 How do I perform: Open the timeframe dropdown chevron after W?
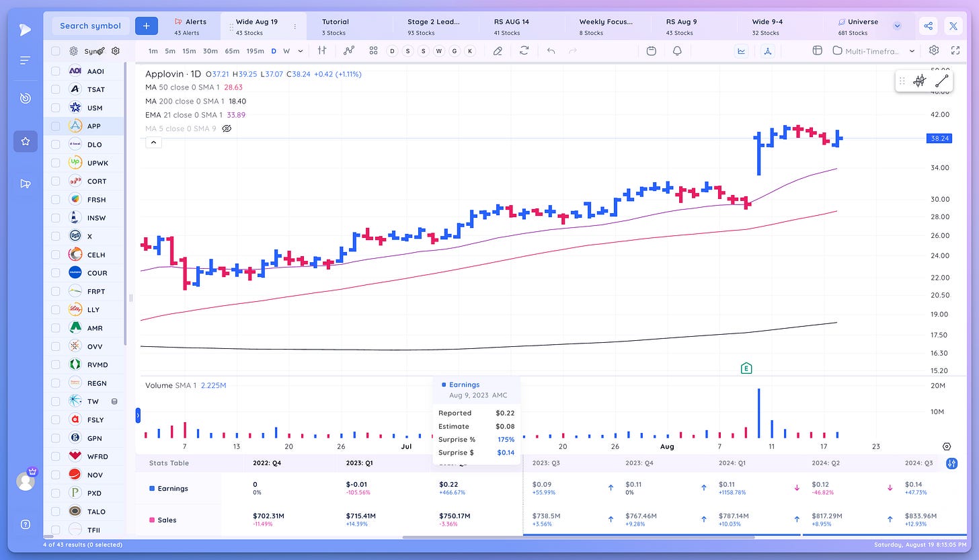(301, 51)
